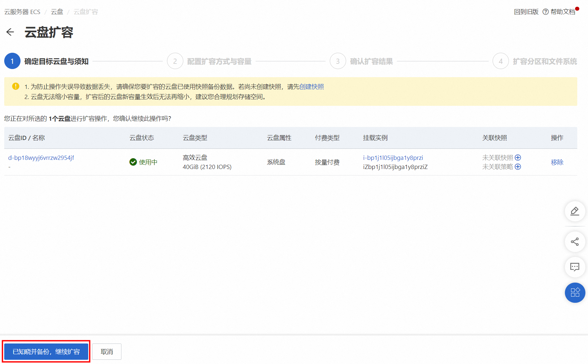The height and width of the screenshot is (364, 588).
Task: Click 移除 to remove the disk
Action: pyautogui.click(x=557, y=162)
